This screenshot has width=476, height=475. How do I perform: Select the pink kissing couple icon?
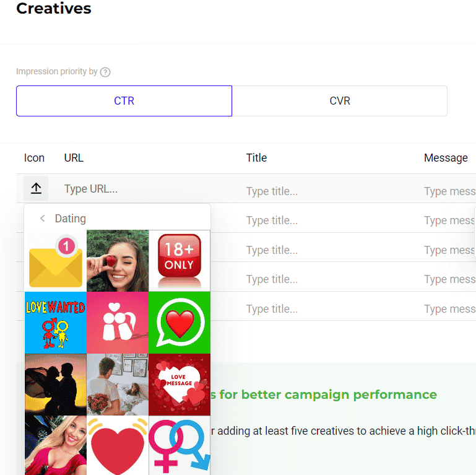[x=118, y=323]
